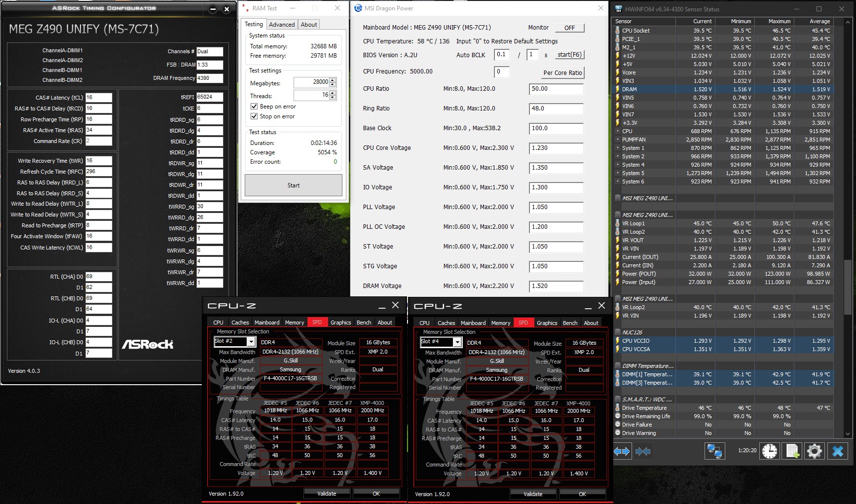Screen dimensions: 856x504
Task: Click the lightning icon beside CPU VCCIO
Action: pos(618,341)
